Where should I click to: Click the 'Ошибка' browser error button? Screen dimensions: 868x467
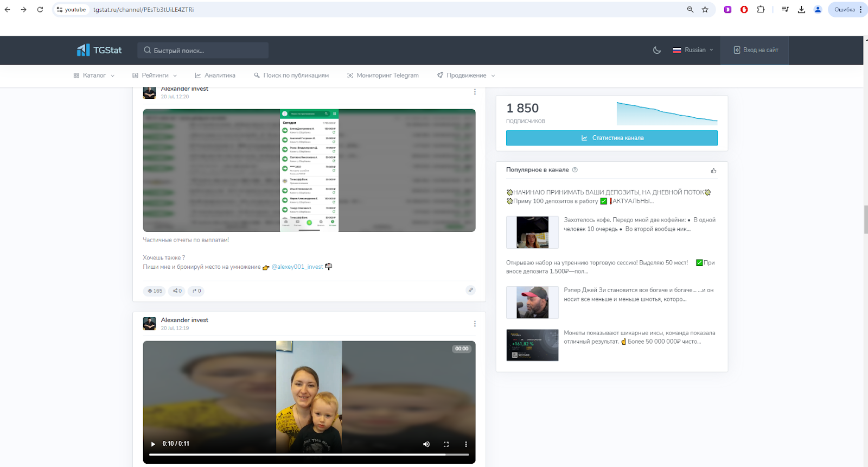[x=847, y=9]
